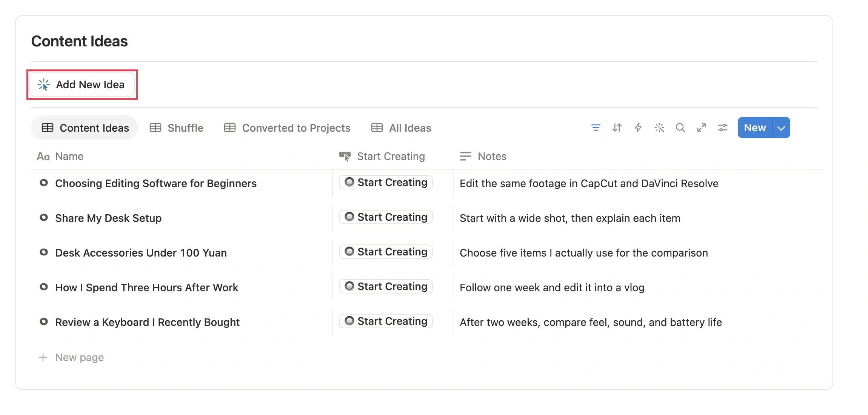
Task: Click the Add New Idea button
Action: point(82,85)
